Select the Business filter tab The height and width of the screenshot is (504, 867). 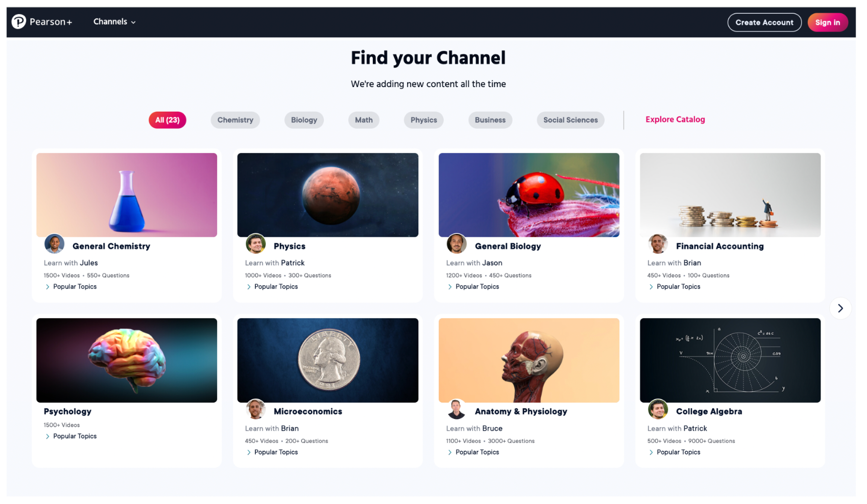[490, 120]
